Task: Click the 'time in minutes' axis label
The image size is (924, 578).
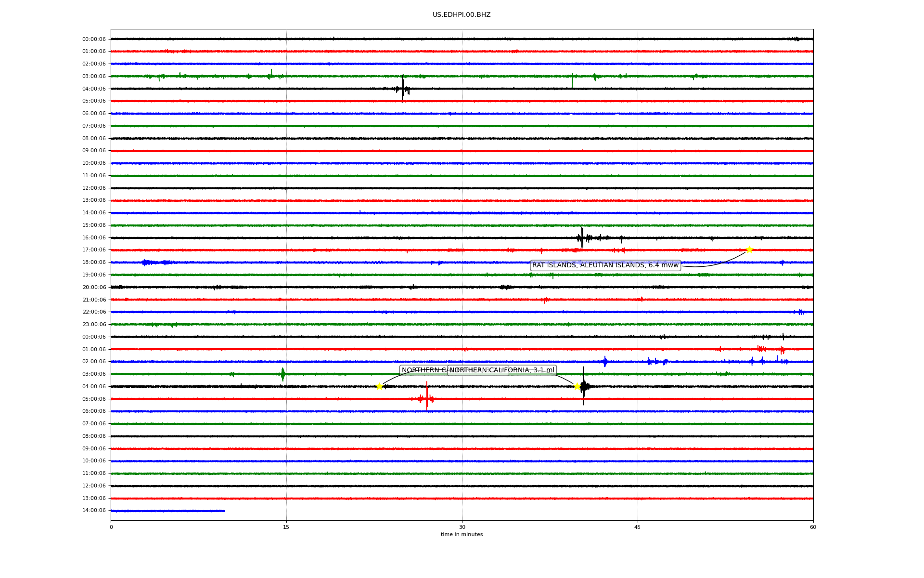Action: pos(461,535)
